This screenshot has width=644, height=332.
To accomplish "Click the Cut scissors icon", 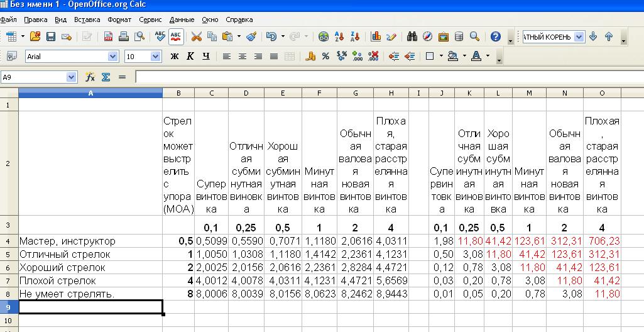I will 196,36.
